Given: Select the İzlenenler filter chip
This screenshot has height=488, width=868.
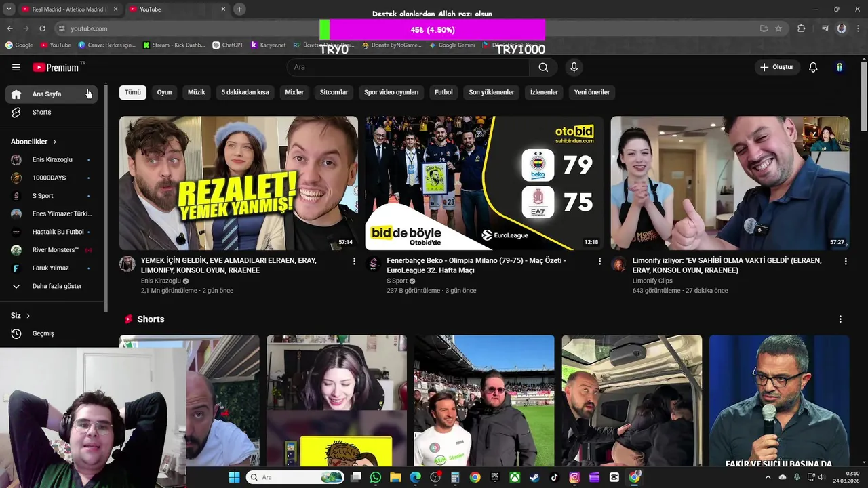Looking at the screenshot, I should click(x=544, y=92).
